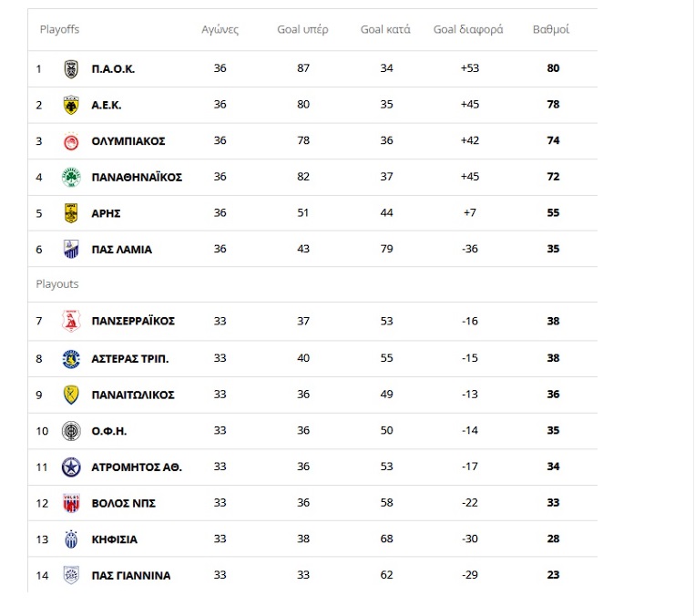The height and width of the screenshot is (616, 695).
Task: Select the ΠΑΣ Λαμία striped crest
Action: tap(71, 250)
